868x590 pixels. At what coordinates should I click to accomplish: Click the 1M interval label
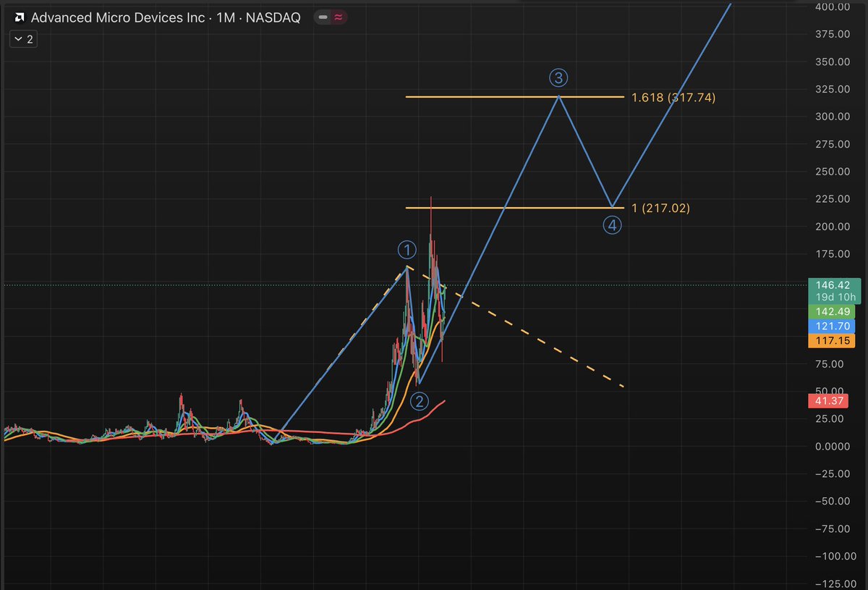tap(226, 17)
